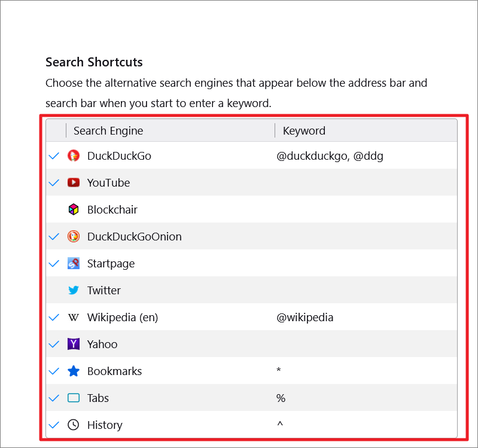The height and width of the screenshot is (448, 478).
Task: Uncheck the Wikipedia (en) checkmark
Action: [54, 317]
